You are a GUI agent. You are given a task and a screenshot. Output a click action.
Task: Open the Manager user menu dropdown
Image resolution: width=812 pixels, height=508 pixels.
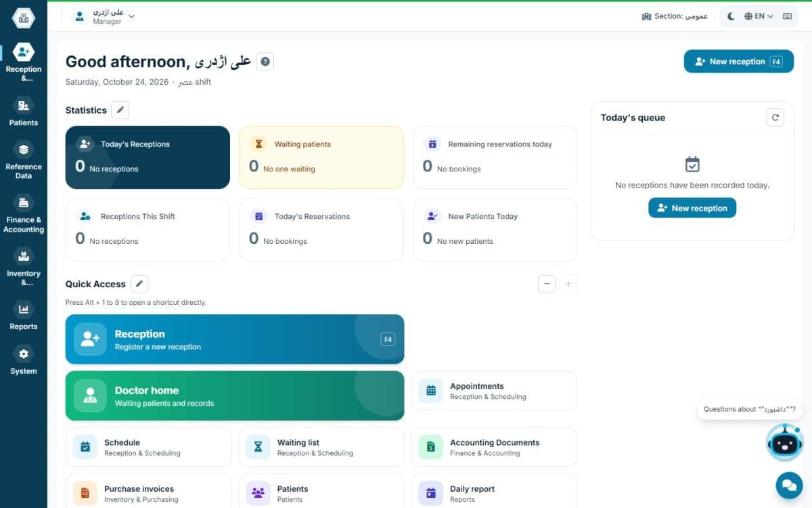tap(104, 16)
